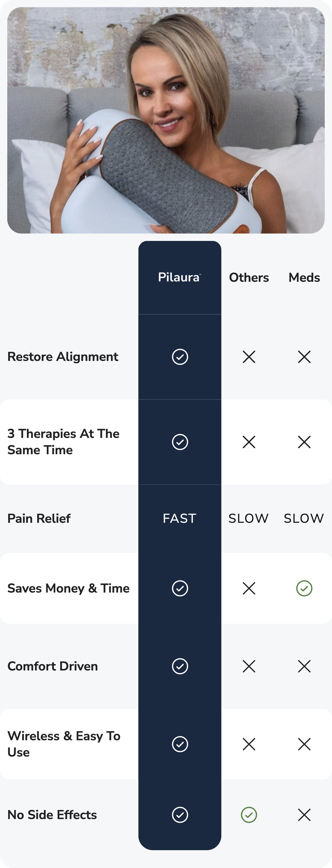
Task: Click the FAST label in Pain Relief row
Action: click(x=180, y=519)
